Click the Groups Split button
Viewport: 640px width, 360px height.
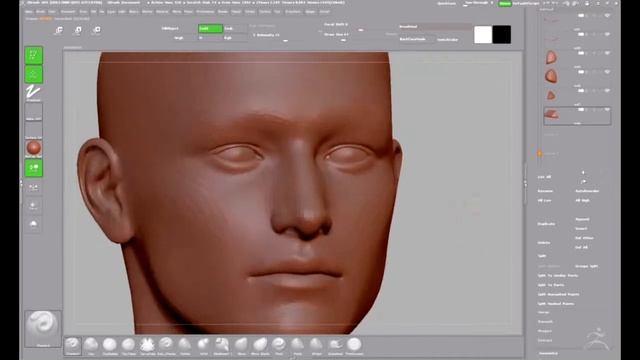(586, 266)
